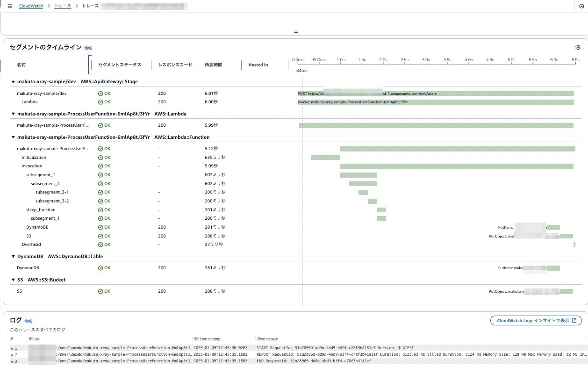Click the OK status icon for Overhead
588x367 pixels.
[100, 245]
